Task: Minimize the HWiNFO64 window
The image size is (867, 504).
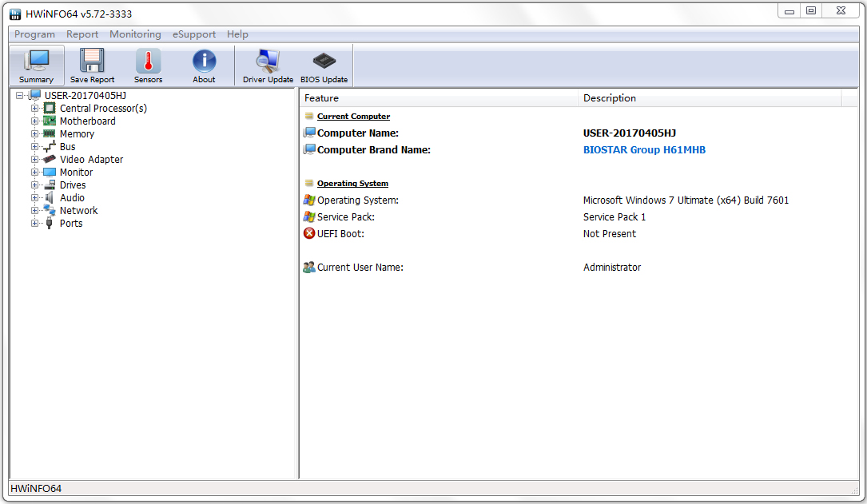Action: (x=789, y=11)
